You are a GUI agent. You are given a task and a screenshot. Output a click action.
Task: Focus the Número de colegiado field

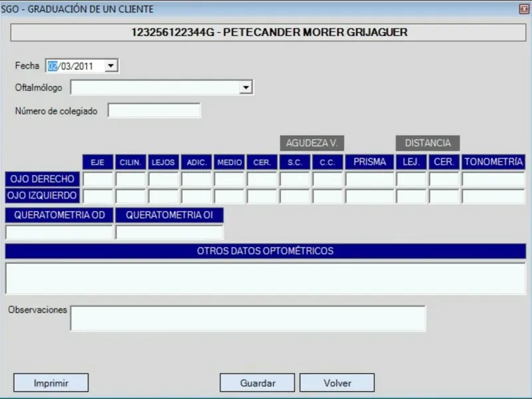pos(154,110)
